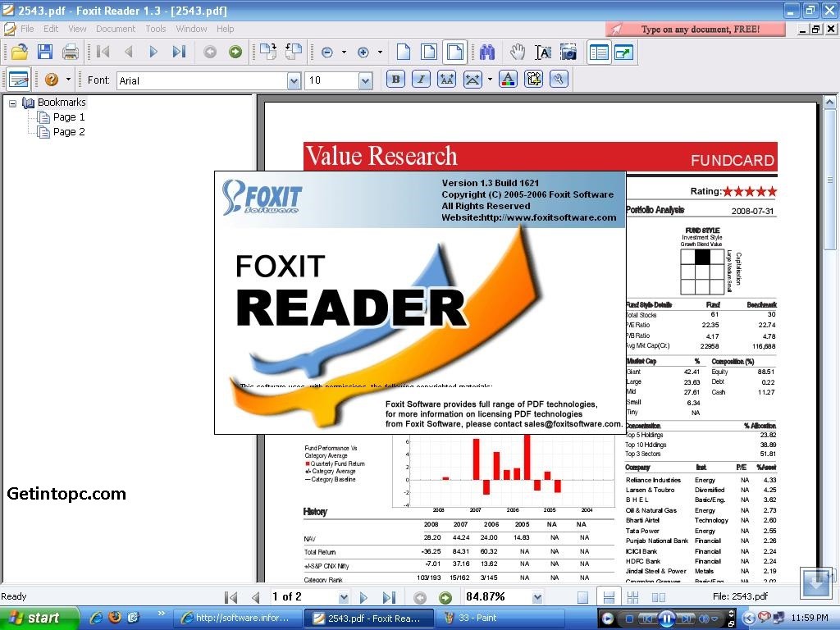Click the wrench settings icon

pos(559,80)
